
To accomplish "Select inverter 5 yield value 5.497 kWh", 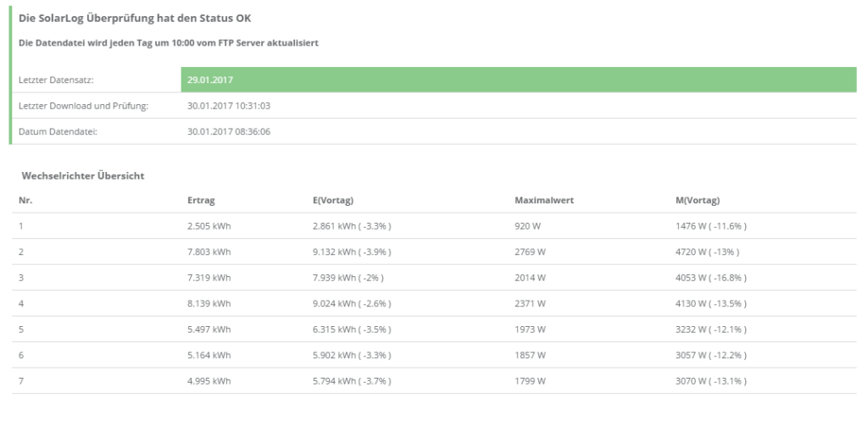I will click(x=209, y=329).
